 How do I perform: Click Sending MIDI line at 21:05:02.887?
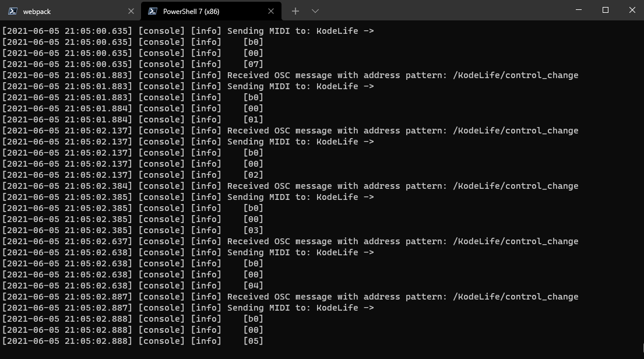[x=188, y=308]
